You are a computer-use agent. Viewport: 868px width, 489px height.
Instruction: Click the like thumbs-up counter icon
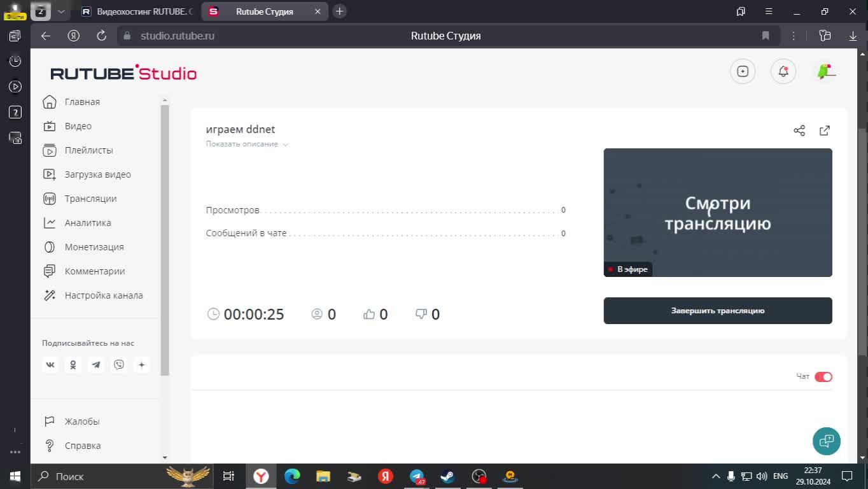click(369, 314)
